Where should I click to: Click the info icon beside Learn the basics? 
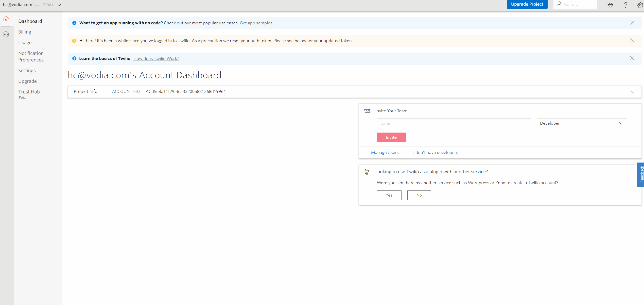(74, 58)
